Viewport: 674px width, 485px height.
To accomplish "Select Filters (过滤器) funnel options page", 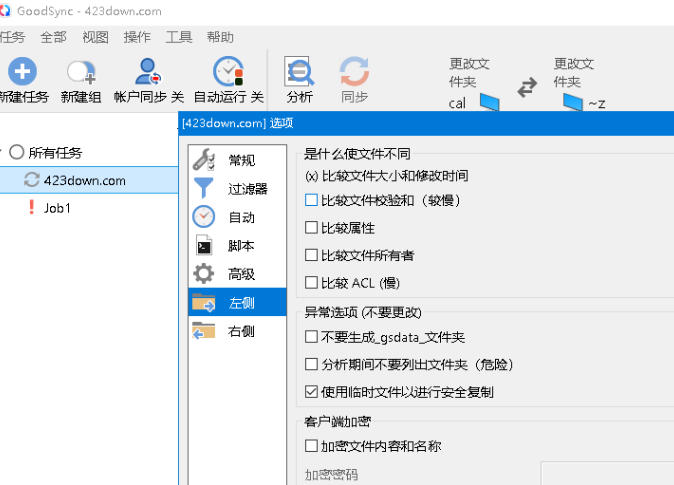I will point(237,188).
